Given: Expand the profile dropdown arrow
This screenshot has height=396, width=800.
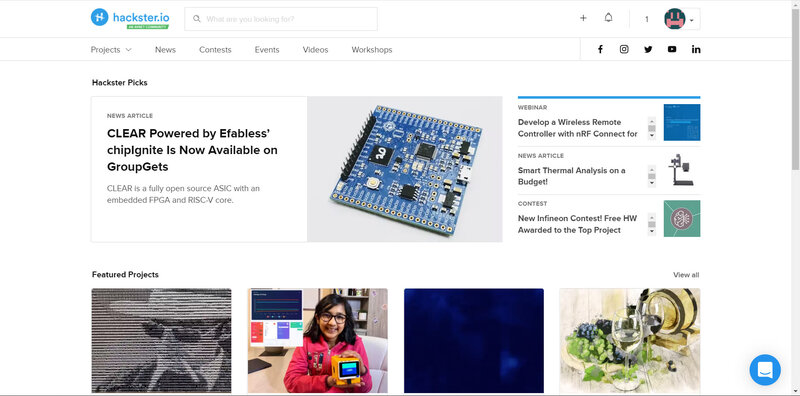Looking at the screenshot, I should click(x=692, y=20).
